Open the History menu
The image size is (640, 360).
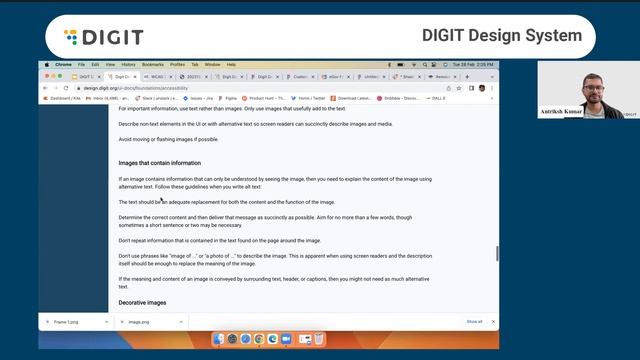point(128,64)
